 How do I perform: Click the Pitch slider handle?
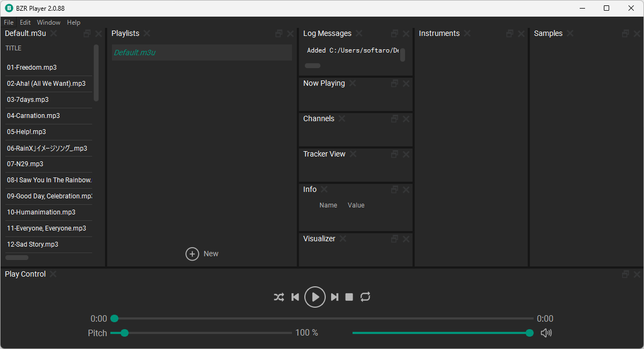pos(125,333)
